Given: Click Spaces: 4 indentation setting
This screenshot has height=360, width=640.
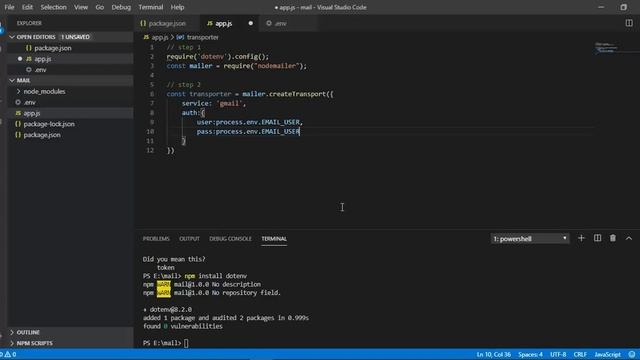Looking at the screenshot, I should pyautogui.click(x=530, y=354).
